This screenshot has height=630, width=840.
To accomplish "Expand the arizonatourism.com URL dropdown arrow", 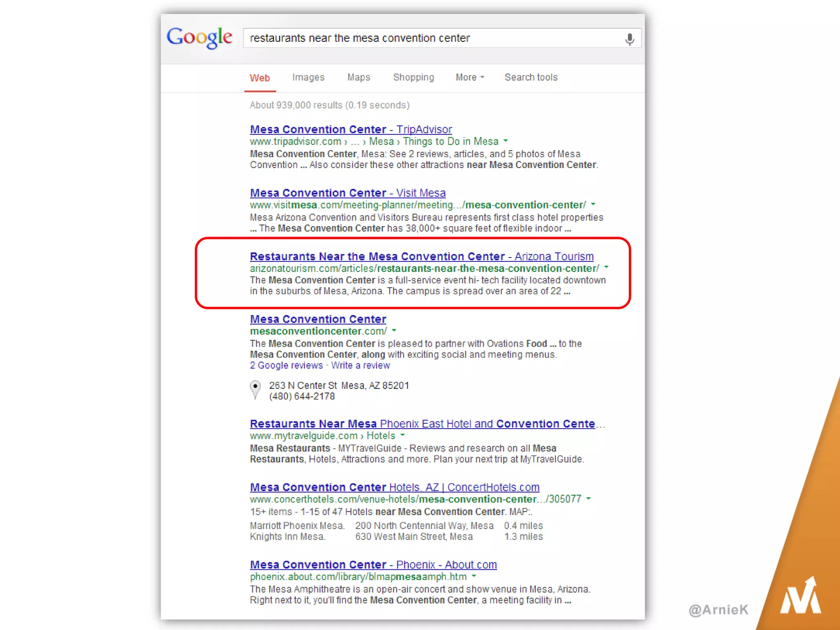I will click(x=606, y=267).
